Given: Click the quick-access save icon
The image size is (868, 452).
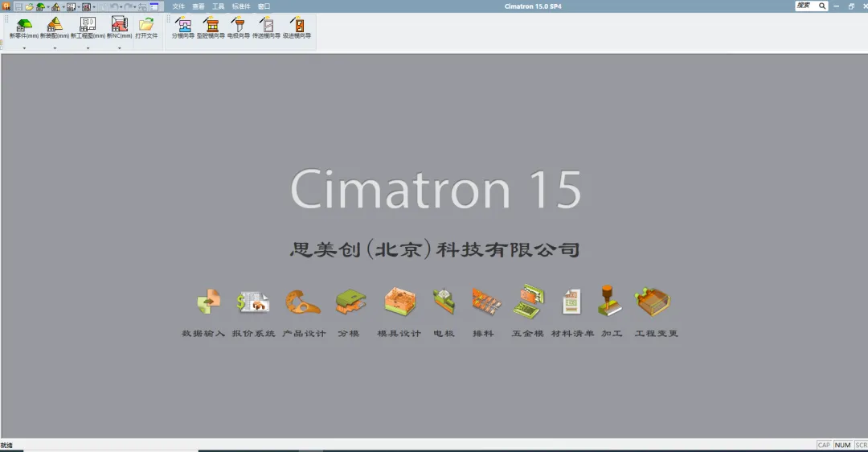Looking at the screenshot, I should tap(18, 7).
